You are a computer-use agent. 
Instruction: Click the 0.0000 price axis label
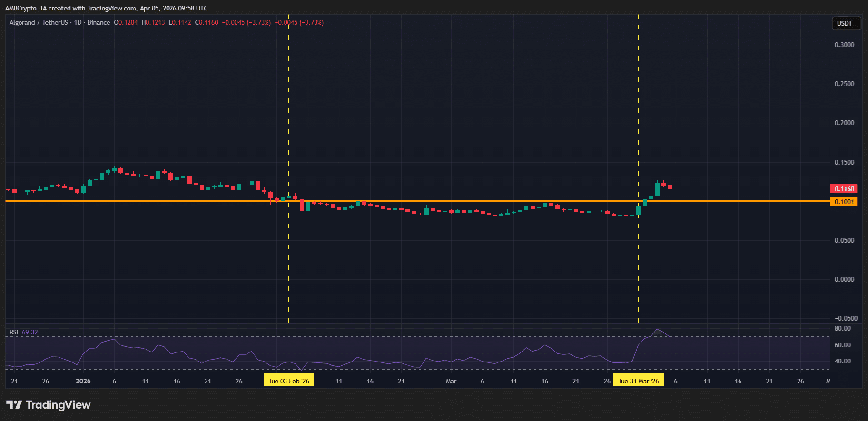844,279
